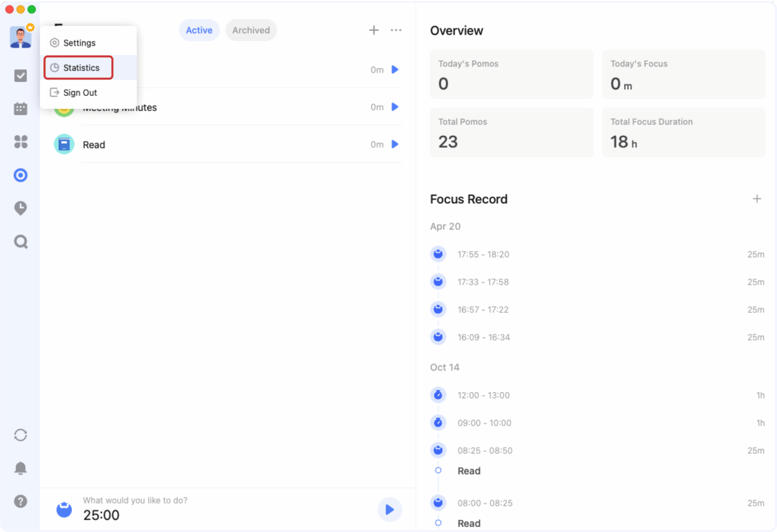This screenshot has height=532, width=777.
Task: Select the Focus (Pomodoro) sidebar icon
Action: tap(21, 175)
